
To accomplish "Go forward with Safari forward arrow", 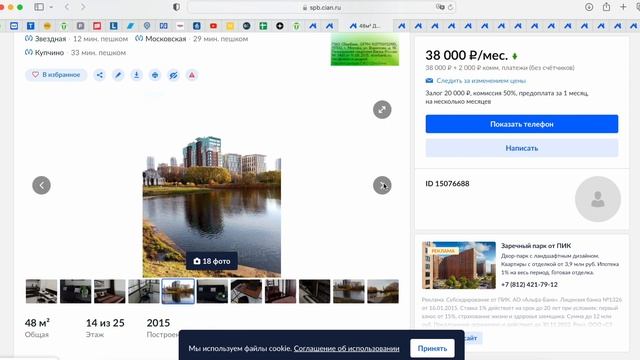I will click(x=83, y=7).
